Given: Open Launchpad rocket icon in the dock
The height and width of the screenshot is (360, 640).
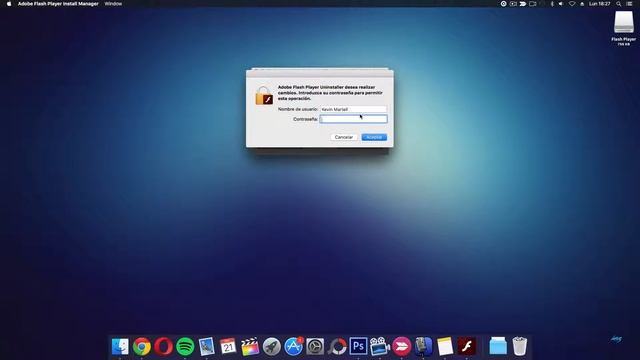Looking at the screenshot, I should point(271,347).
